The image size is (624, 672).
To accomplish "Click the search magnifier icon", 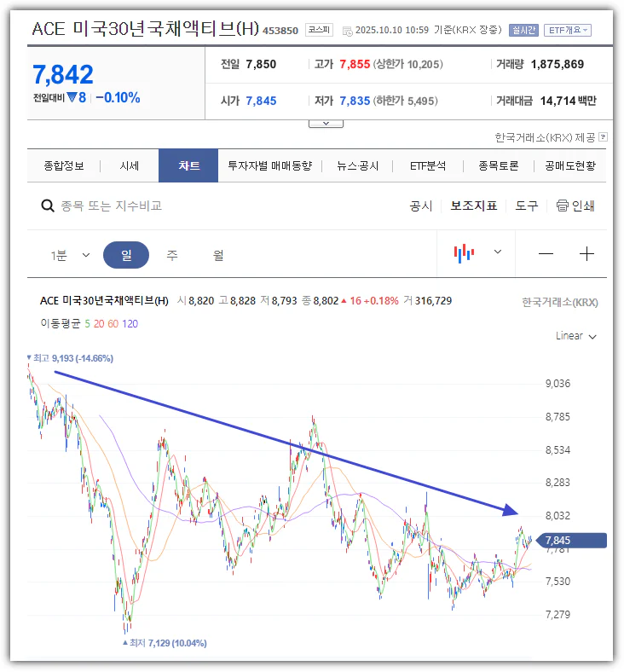I will click(x=49, y=206).
